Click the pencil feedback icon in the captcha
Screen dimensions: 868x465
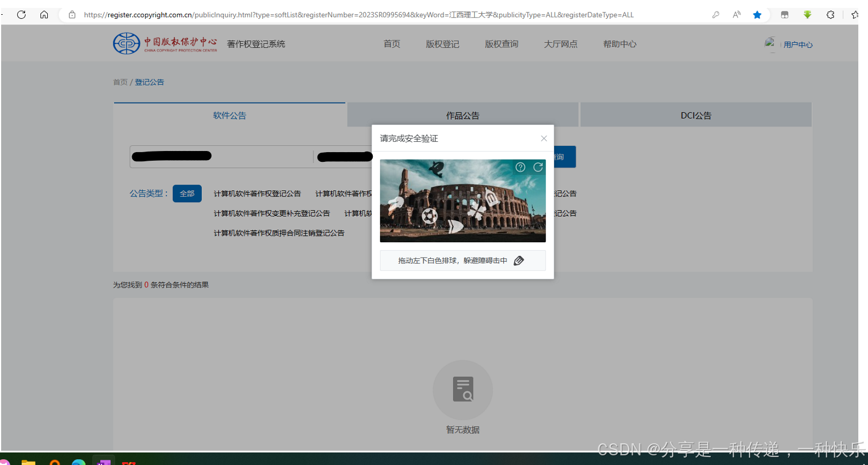pos(519,260)
